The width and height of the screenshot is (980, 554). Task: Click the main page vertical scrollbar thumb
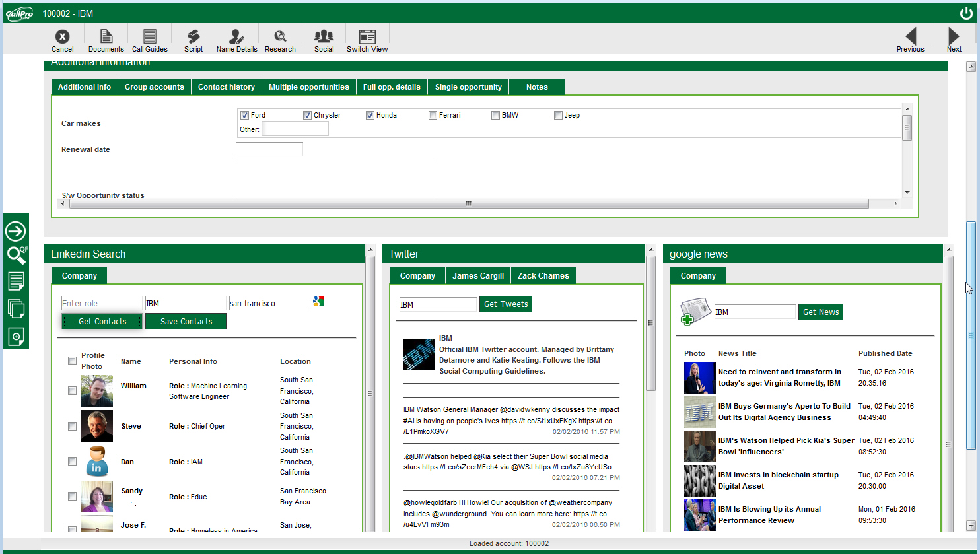pyautogui.click(x=971, y=335)
